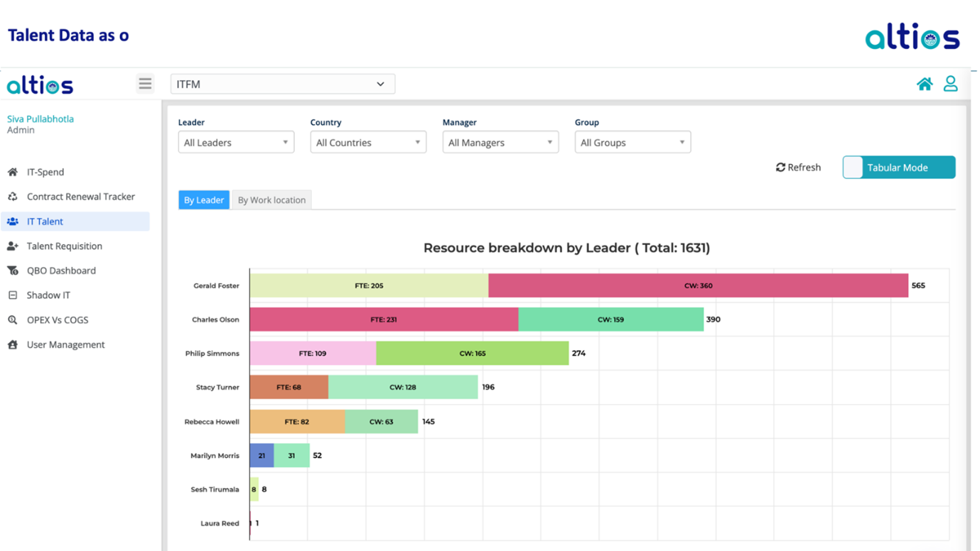
Task: Select the Talent Requisition add-person icon
Action: pos(12,246)
